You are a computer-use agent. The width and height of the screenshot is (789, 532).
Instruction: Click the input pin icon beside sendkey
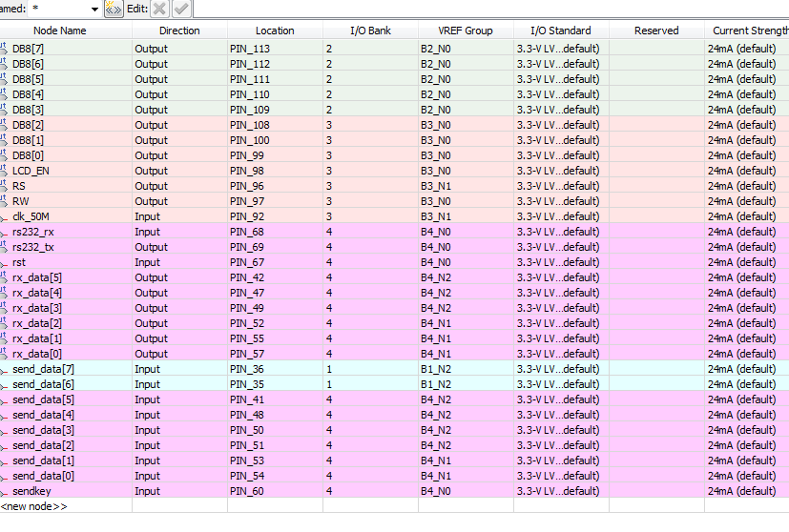(5, 491)
